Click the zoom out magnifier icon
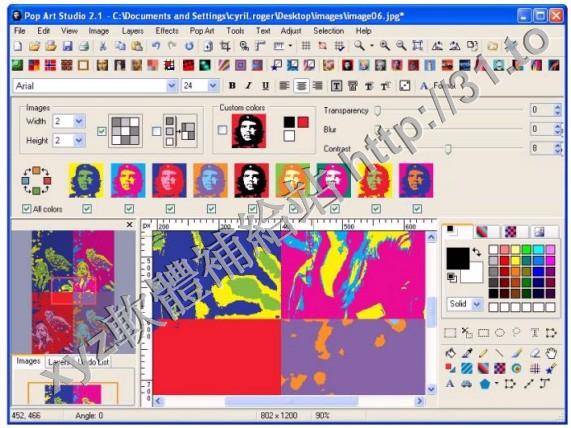Viewport: 571px width, 428px height. pos(401,46)
